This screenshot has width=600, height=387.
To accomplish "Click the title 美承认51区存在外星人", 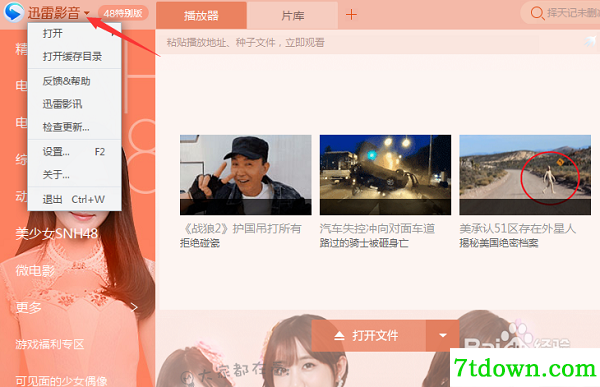I will coord(518,229).
